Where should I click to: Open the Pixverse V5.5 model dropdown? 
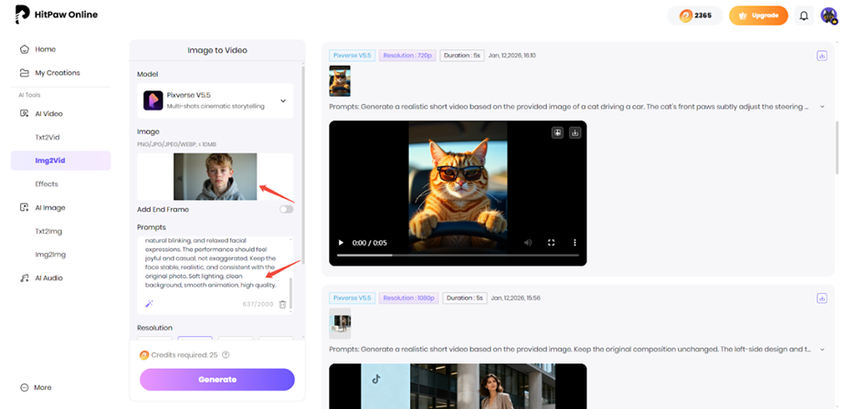(282, 101)
